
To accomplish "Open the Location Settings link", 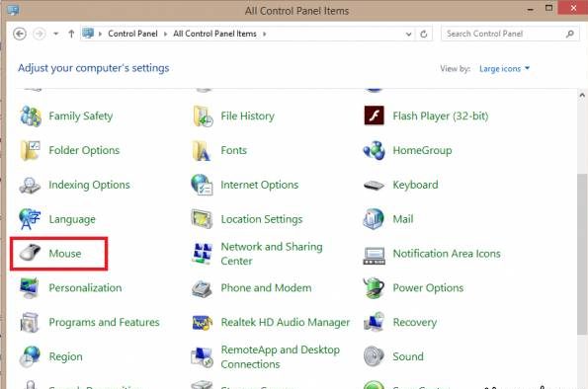I will coord(261,219).
